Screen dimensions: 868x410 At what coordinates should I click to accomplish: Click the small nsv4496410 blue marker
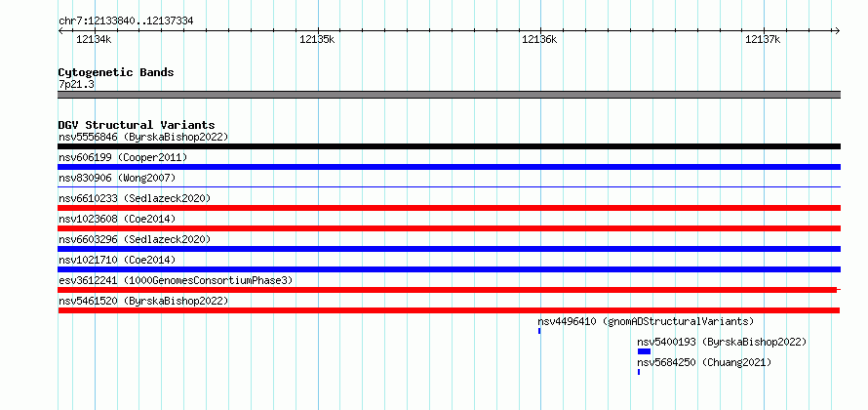click(539, 331)
